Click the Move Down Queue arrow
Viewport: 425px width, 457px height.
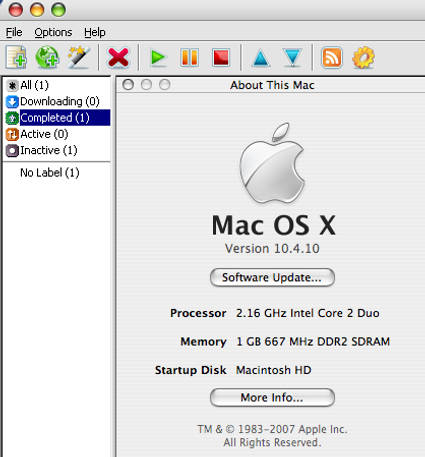pyautogui.click(x=292, y=57)
